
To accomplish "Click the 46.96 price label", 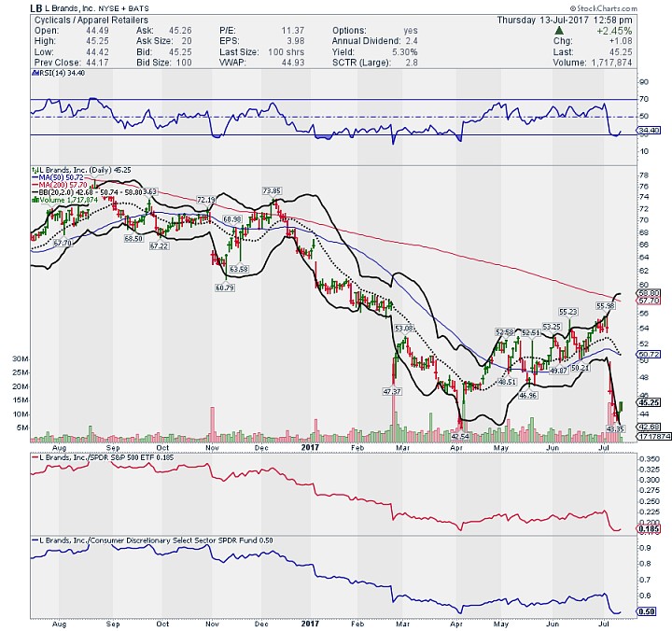I will pyautogui.click(x=527, y=395).
